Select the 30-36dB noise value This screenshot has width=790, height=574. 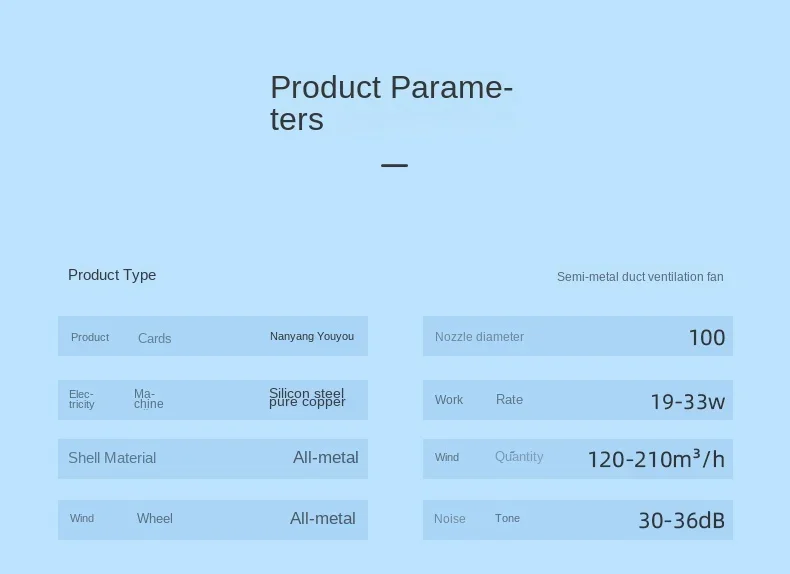tap(681, 520)
